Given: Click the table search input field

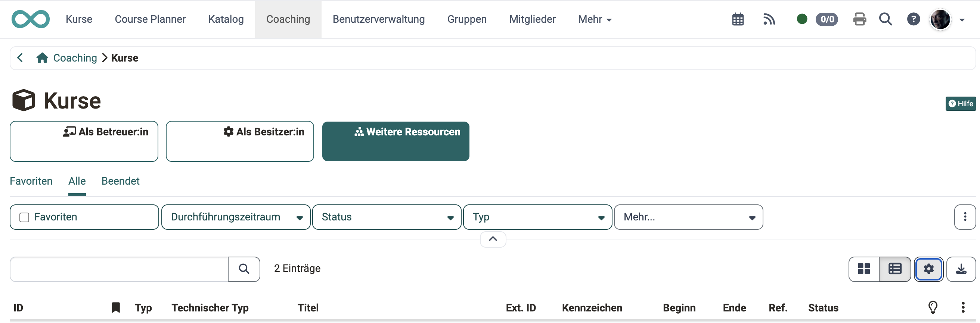Looking at the screenshot, I should tap(119, 269).
